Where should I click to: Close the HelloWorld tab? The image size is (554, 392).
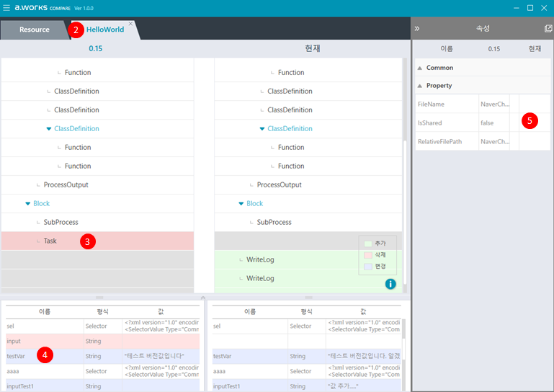(130, 24)
